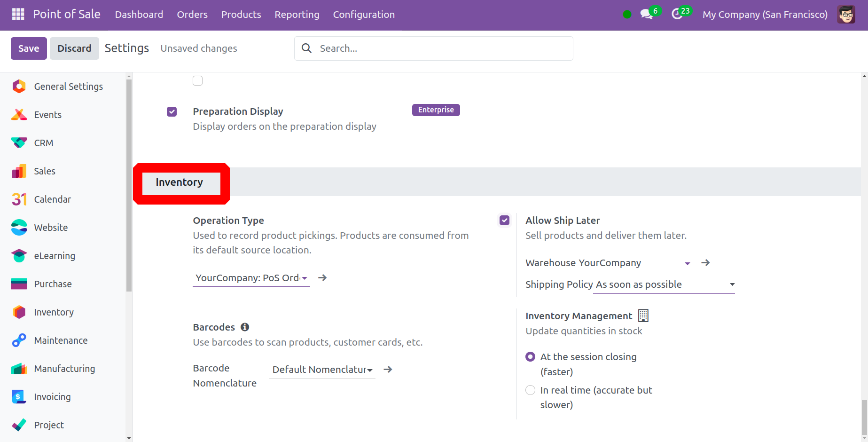The height and width of the screenshot is (442, 868).
Task: Open the conversations chat icon
Action: [647, 15]
